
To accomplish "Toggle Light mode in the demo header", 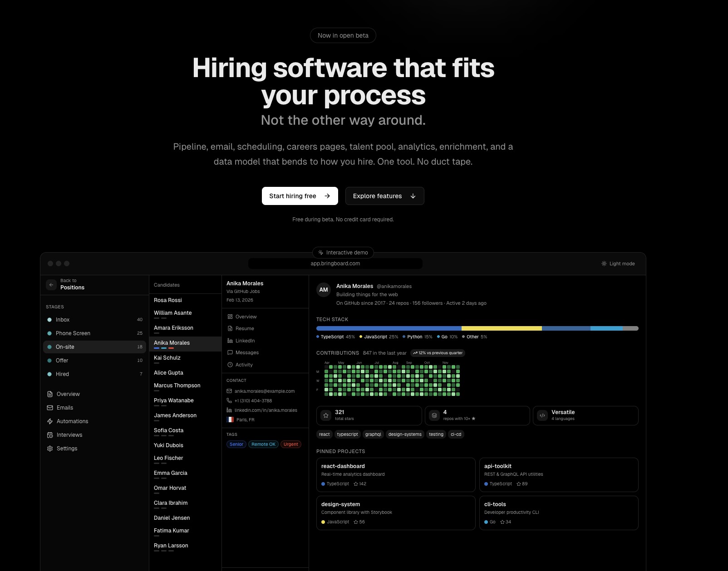I will 618,264.
